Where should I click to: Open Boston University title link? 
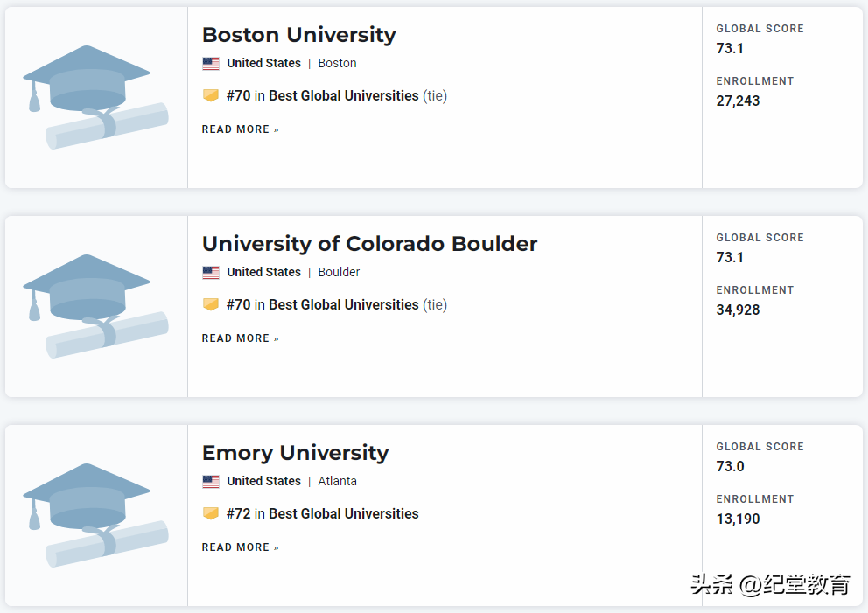298,35
